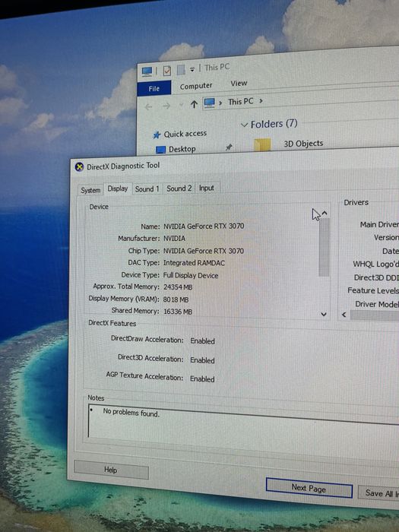The height and width of the screenshot is (532, 399).
Task: Click the pin icon next to Desktop
Action: [x=229, y=147]
